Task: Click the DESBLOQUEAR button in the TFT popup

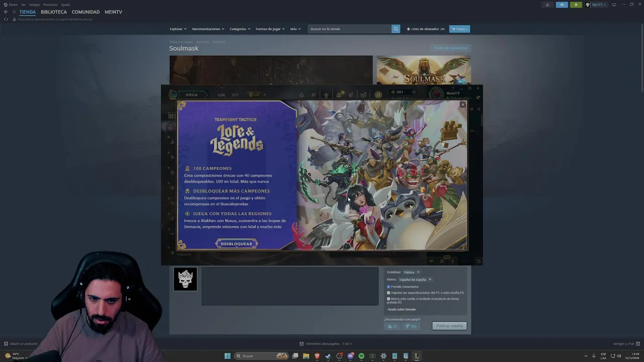Action: pyautogui.click(x=236, y=244)
